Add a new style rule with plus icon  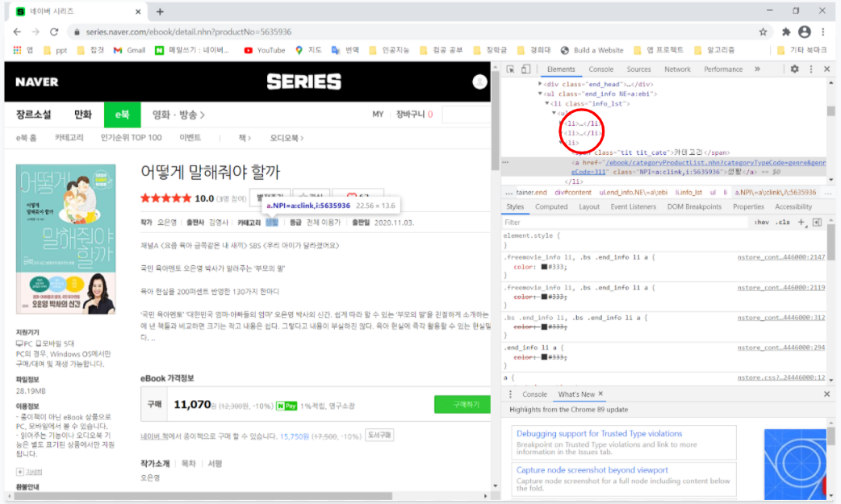point(801,222)
